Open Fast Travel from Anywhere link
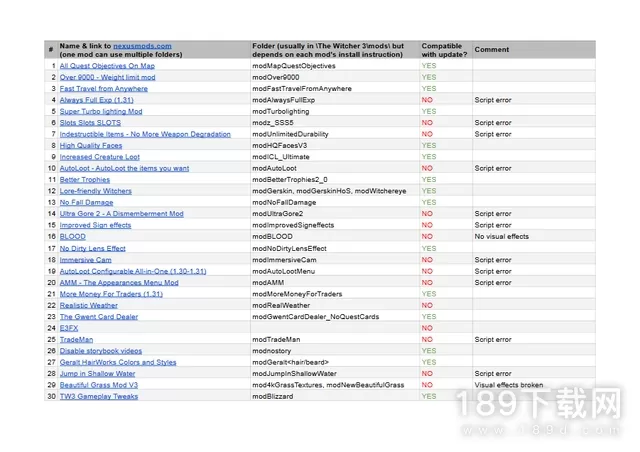Image resolution: width=640 pixels, height=452 pixels. coord(104,89)
